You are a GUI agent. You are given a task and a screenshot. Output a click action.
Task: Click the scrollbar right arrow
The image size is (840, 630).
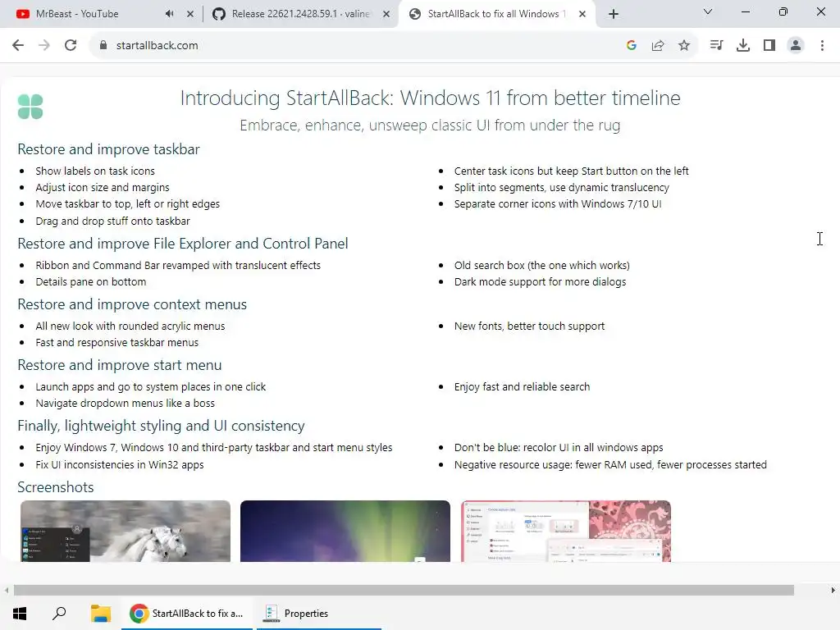[x=833, y=590]
